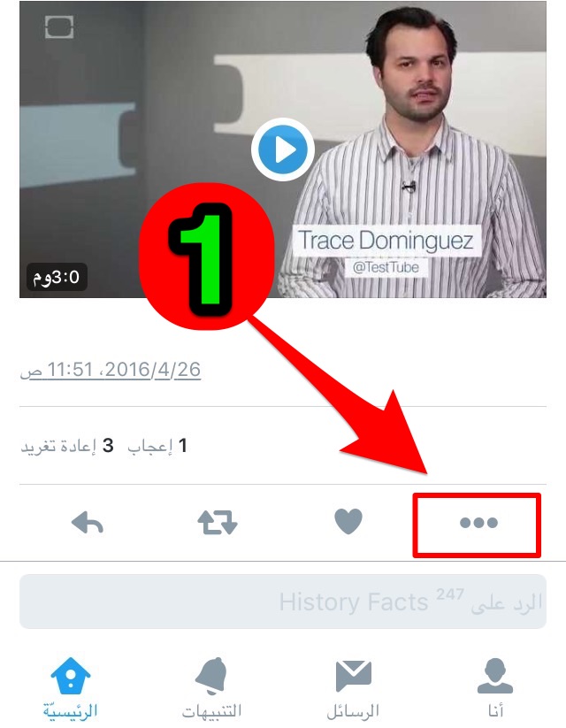Open the three-dots more options menu
This screenshot has height=728, width=566.
click(x=478, y=523)
